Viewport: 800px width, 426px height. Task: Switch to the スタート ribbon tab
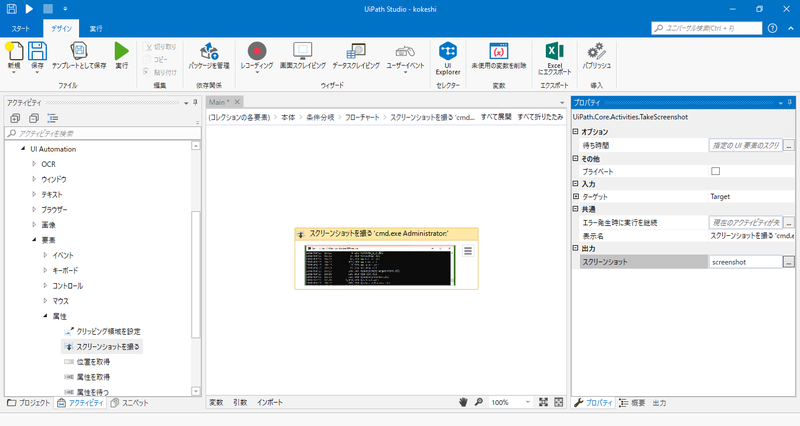coord(20,29)
